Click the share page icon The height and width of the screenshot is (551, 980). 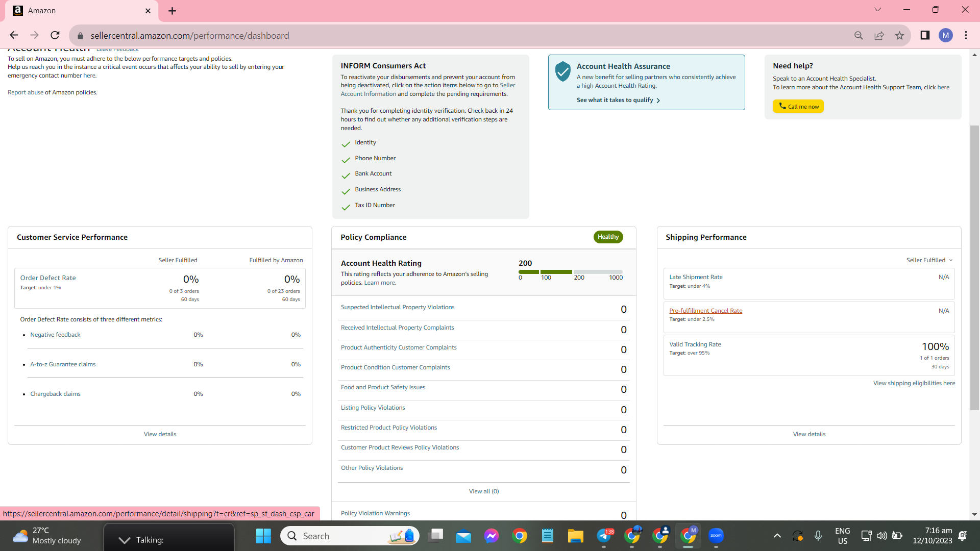[x=879, y=35]
